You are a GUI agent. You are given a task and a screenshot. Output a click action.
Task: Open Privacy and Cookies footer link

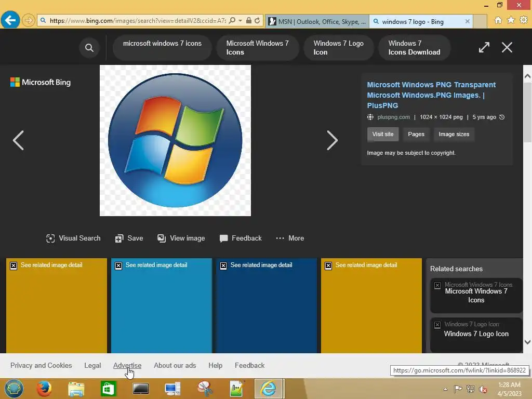point(41,365)
